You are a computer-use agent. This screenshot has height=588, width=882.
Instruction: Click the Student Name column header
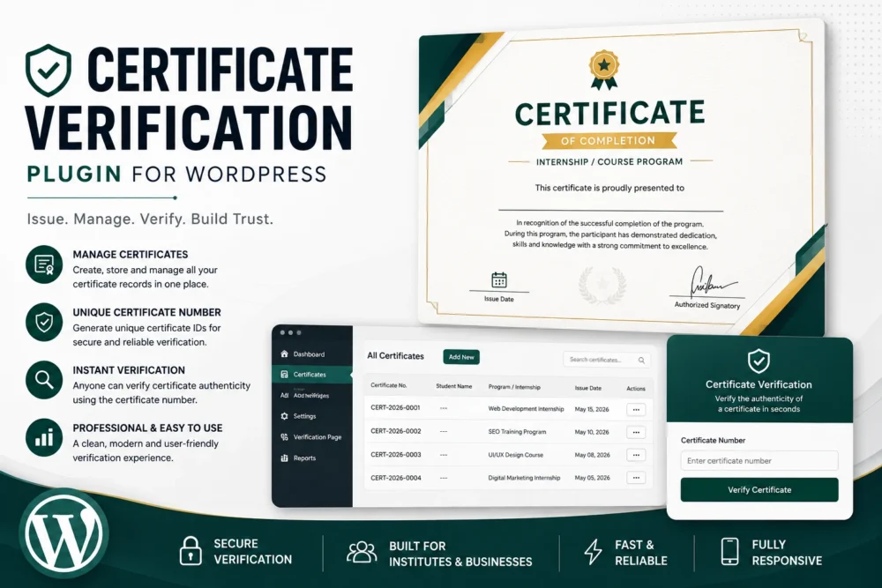click(x=454, y=386)
